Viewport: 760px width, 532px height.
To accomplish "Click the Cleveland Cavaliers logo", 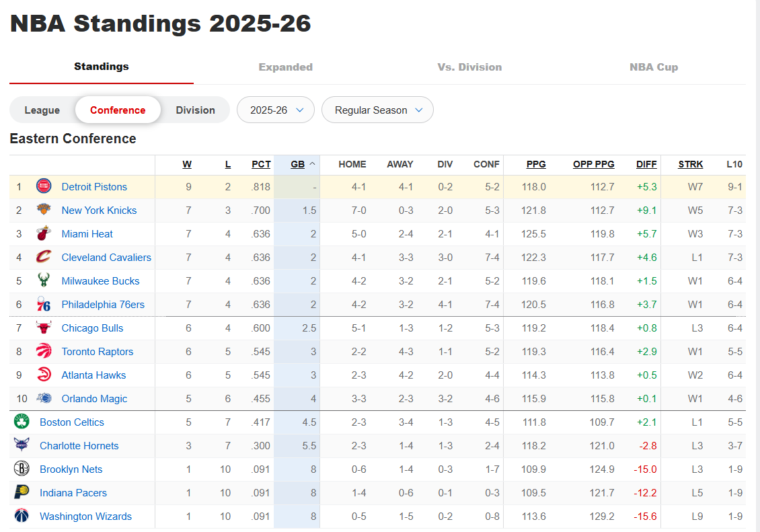I will (44, 257).
